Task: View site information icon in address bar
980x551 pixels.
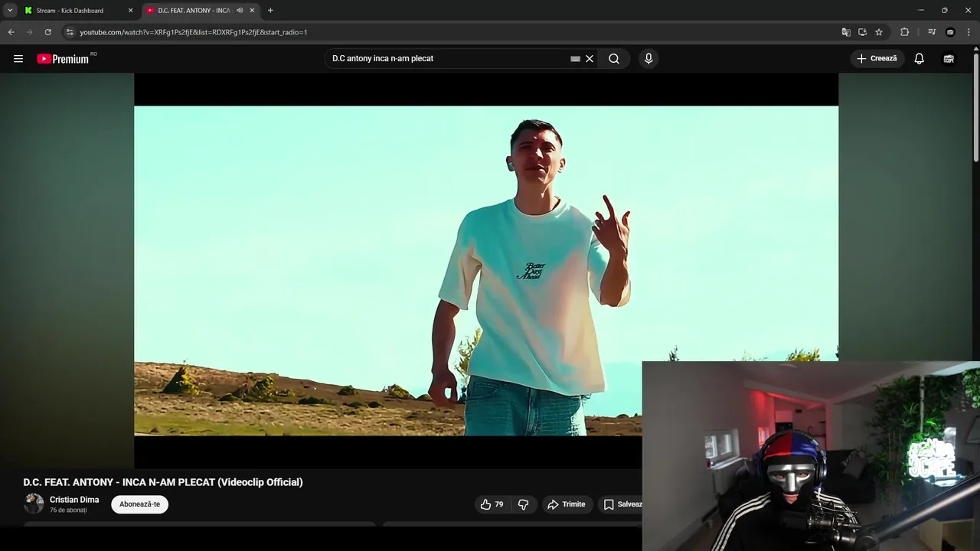Action: pos(70,32)
